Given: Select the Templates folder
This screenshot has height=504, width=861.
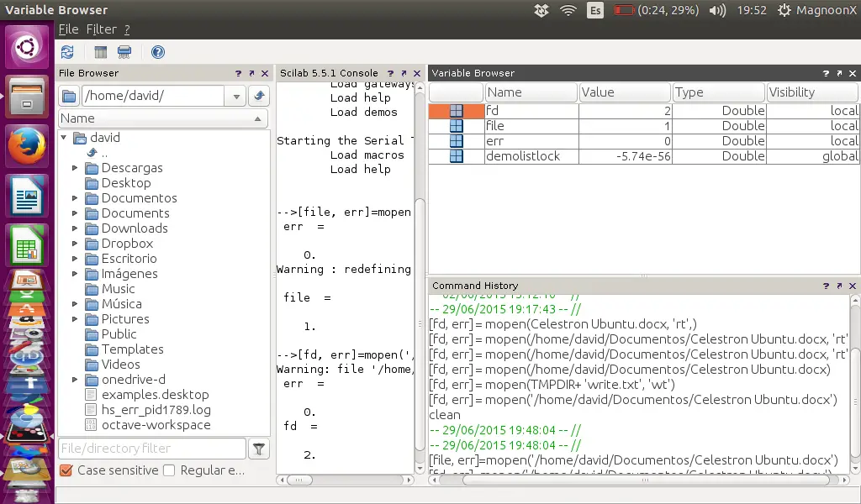Looking at the screenshot, I should pyautogui.click(x=132, y=349).
